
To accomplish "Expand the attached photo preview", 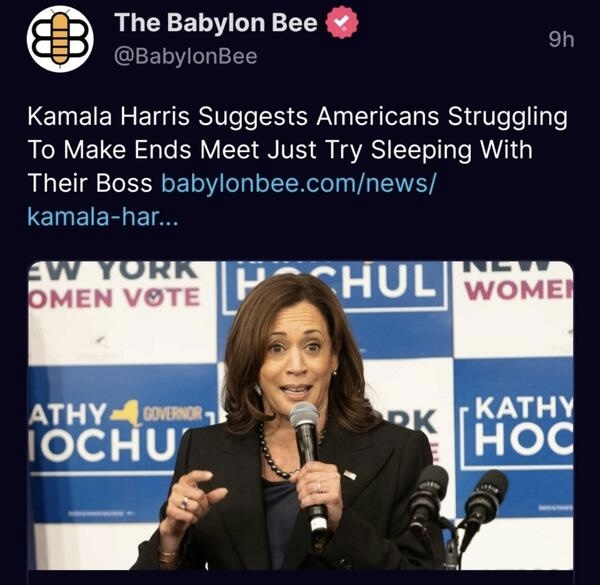I will pos(301,415).
